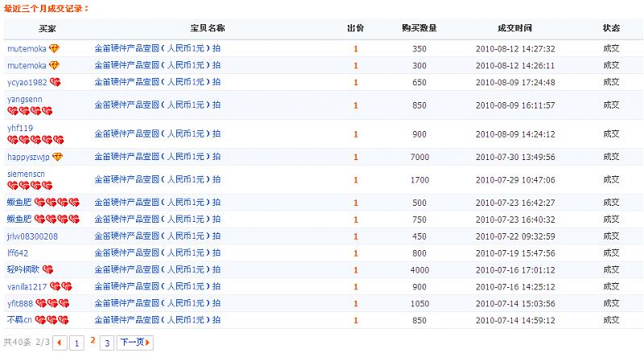The height and width of the screenshot is (353, 644).
Task: Open product link in yangsenn's row
Action: click(158, 105)
